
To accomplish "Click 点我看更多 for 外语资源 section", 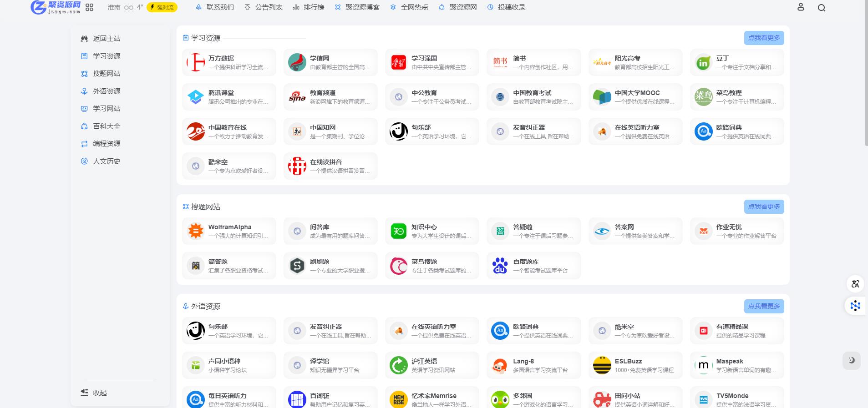I will pyautogui.click(x=764, y=306).
